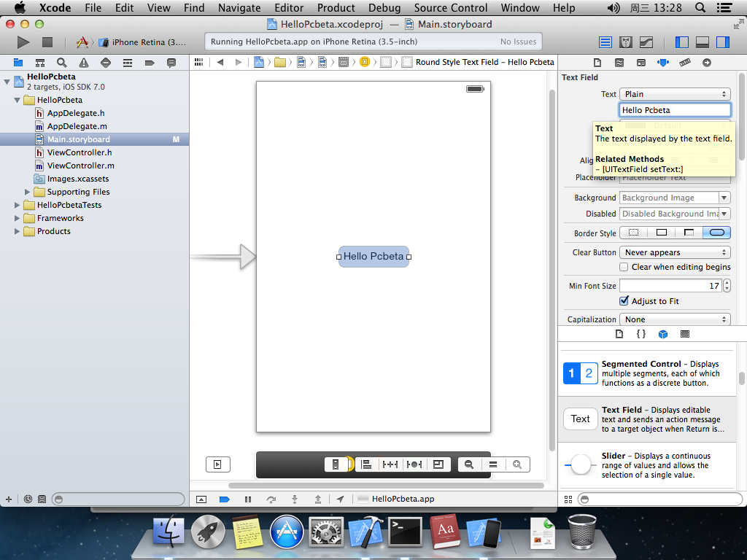747x560 pixels.
Task: Select Images.xcassets in the navigator
Action: point(77,179)
